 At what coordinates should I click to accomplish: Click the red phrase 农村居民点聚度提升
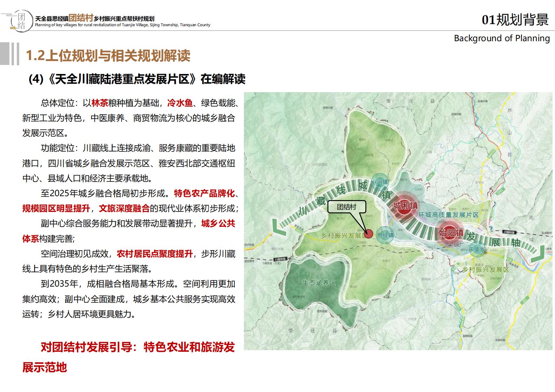pos(154,254)
